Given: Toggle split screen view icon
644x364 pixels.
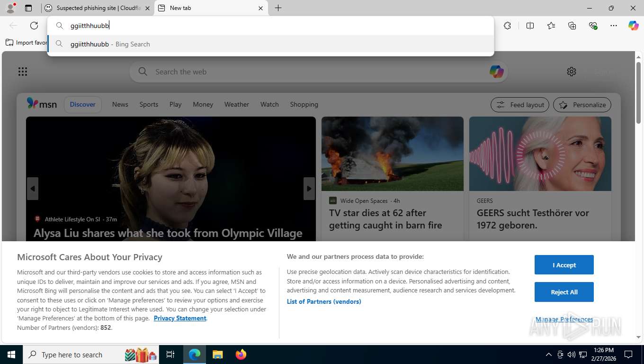Looking at the screenshot, I should click(530, 26).
